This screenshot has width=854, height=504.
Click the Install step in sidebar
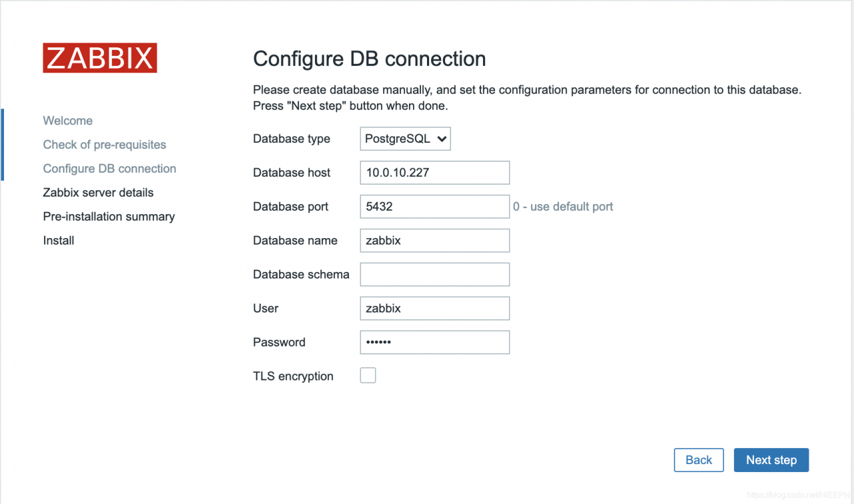(59, 241)
